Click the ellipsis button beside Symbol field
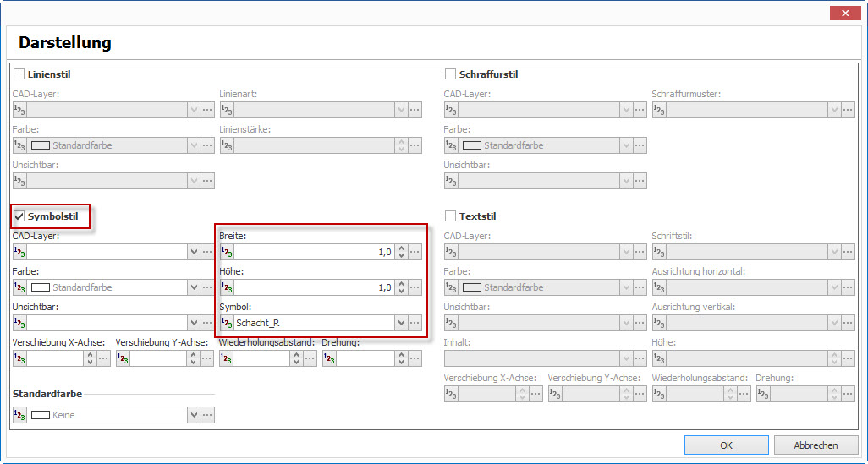The image size is (868, 464). [x=415, y=323]
